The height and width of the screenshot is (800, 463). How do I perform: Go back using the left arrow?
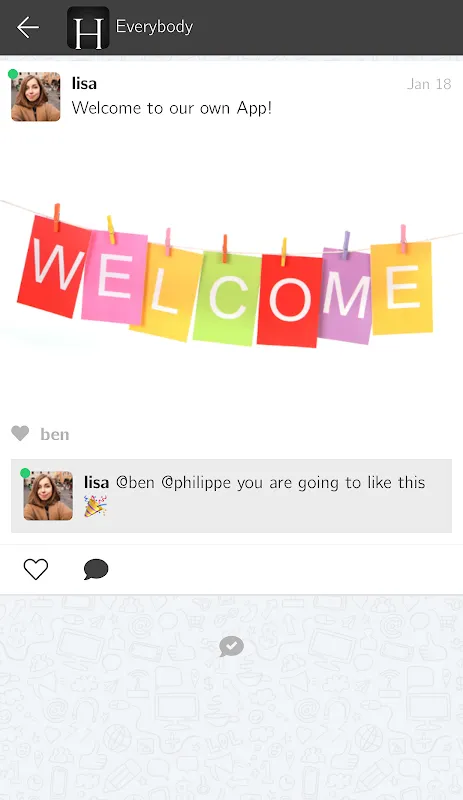point(28,27)
